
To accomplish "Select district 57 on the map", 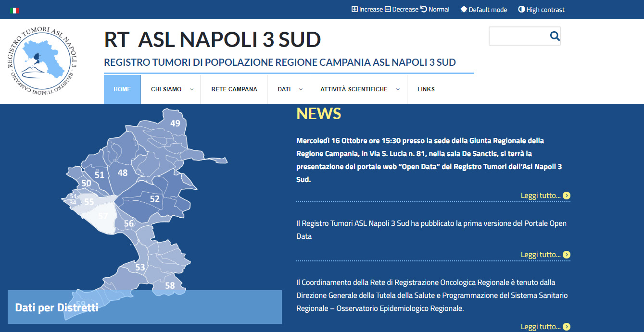I will point(103,216).
